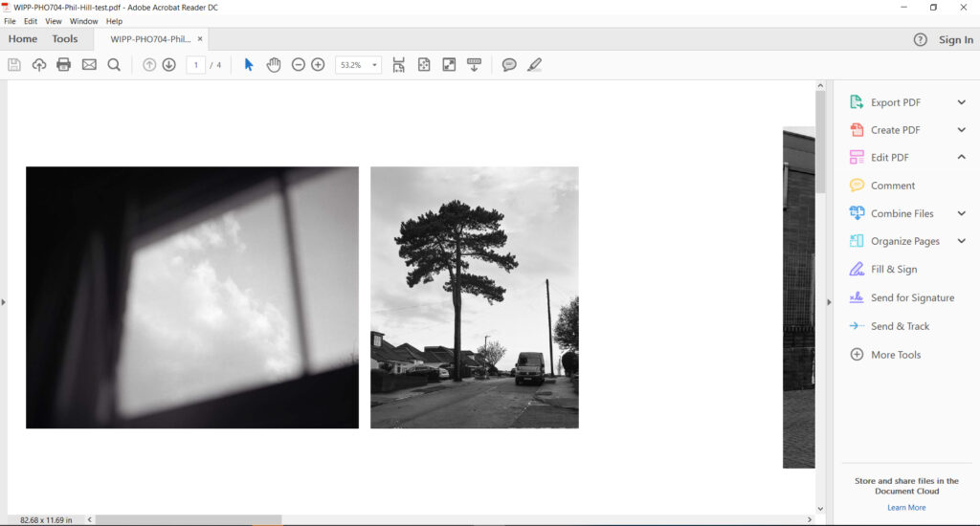The image size is (980, 526).
Task: Open the View menu
Action: pos(54,21)
